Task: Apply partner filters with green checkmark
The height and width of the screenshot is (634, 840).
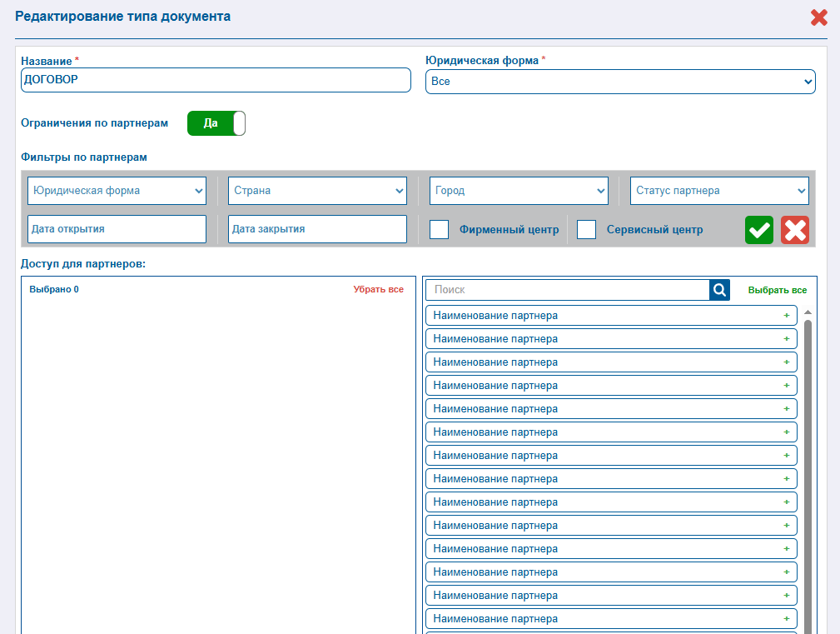Action: pyautogui.click(x=759, y=230)
